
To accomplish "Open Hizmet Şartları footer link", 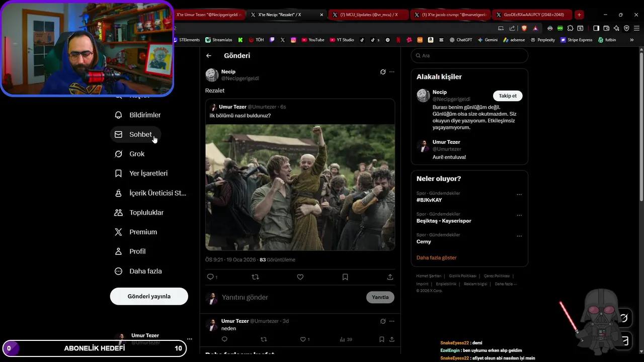I will tap(429, 276).
